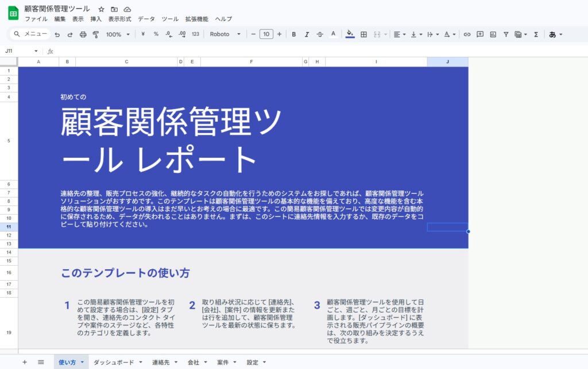Expand the horizontal align dropdown

(x=399, y=34)
